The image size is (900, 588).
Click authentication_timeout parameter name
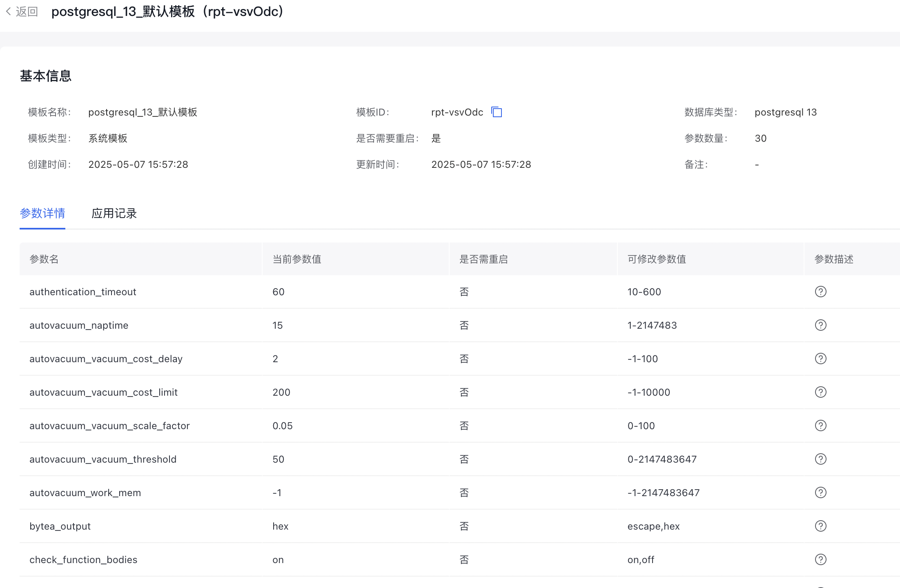(83, 292)
